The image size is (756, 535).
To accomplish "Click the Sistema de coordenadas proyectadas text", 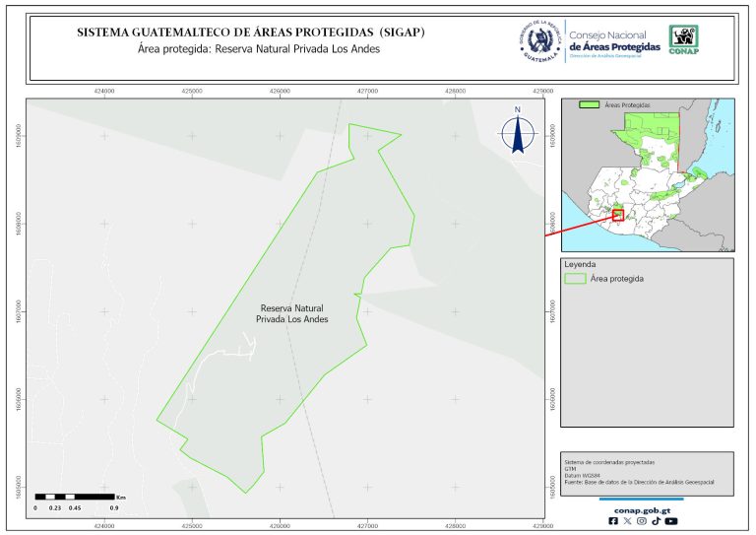I will point(607,461).
